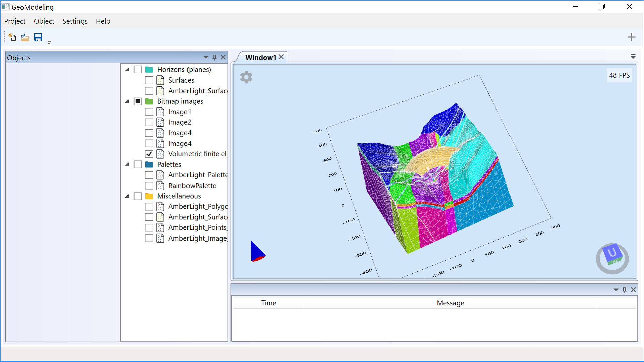The height and width of the screenshot is (362, 644).
Task: Switch to the Window1 tab
Action: [261, 57]
